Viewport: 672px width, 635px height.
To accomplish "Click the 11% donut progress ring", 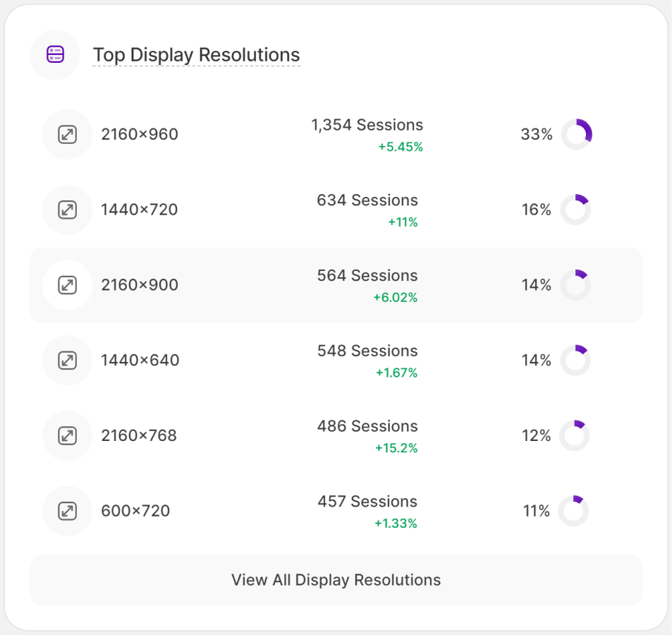I will [x=574, y=511].
